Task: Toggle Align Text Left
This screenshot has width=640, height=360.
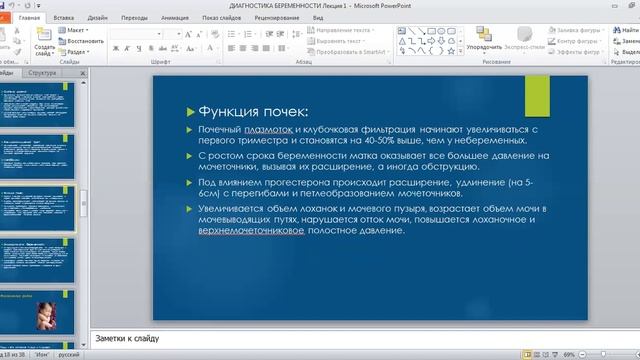Action: click(x=231, y=48)
